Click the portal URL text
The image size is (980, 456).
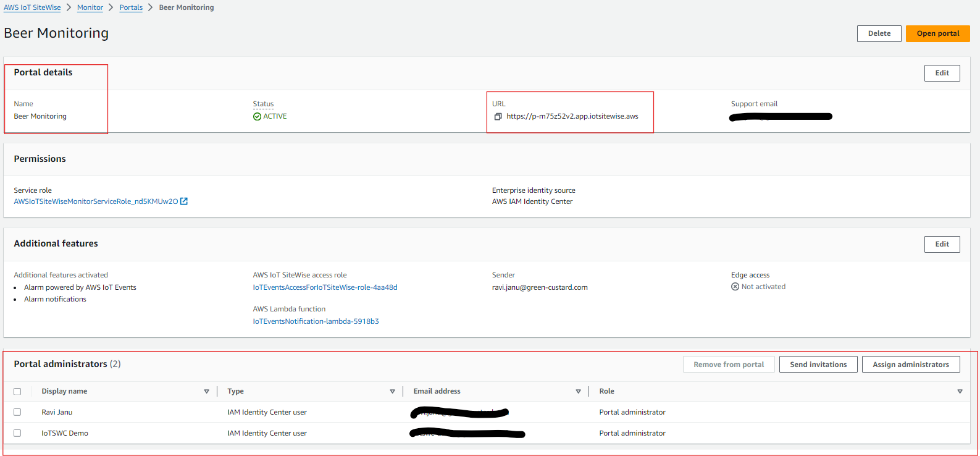click(572, 116)
